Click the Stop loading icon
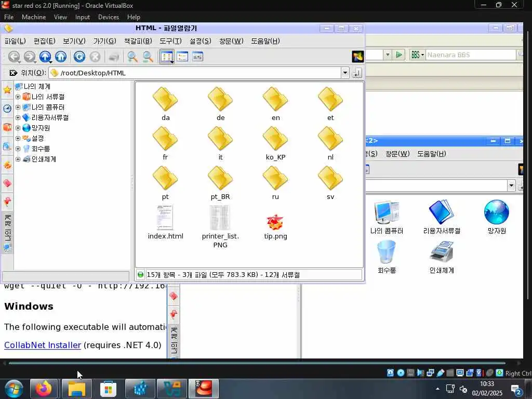532x399 pixels. point(95,57)
